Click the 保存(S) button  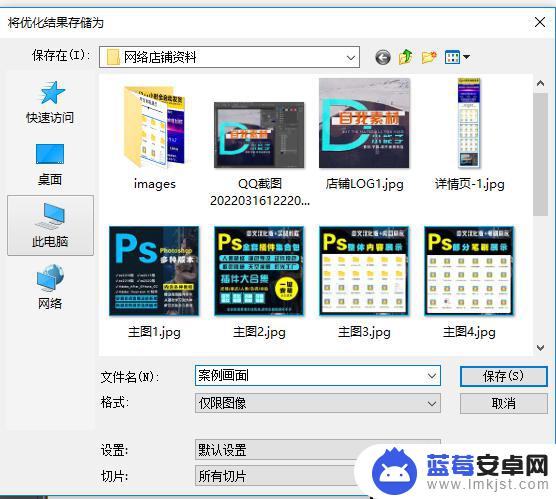pos(504,376)
